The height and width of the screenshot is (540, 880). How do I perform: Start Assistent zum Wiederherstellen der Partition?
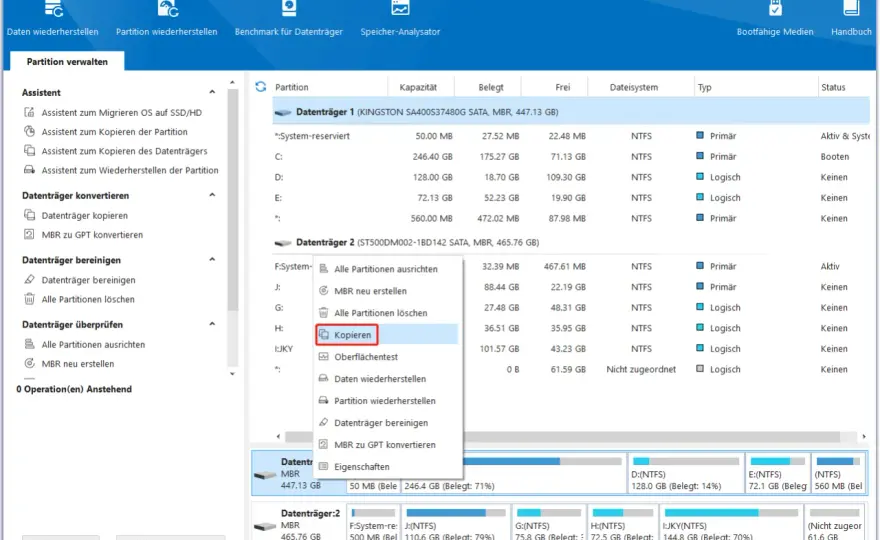121,170
